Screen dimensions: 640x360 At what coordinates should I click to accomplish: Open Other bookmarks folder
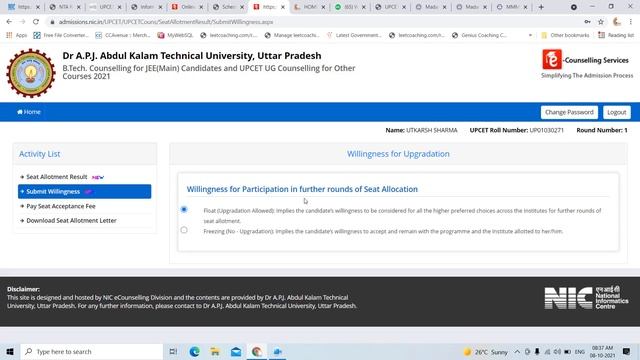pos(565,36)
